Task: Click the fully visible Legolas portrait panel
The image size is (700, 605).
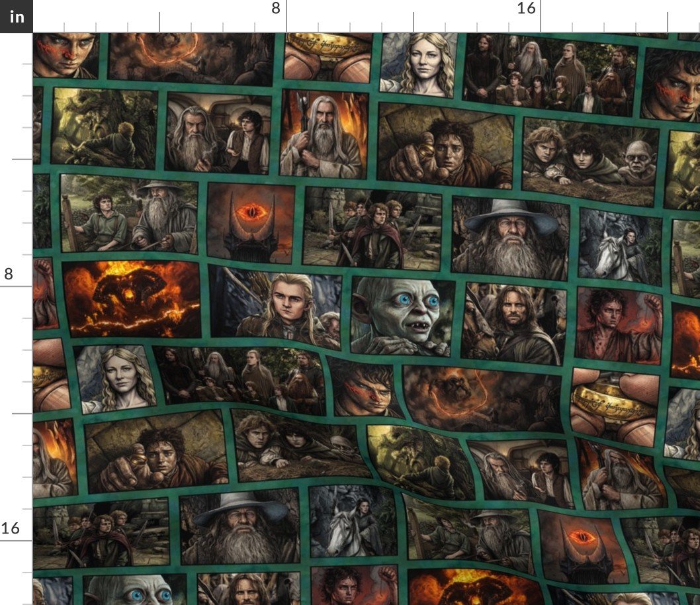Action: [275, 308]
